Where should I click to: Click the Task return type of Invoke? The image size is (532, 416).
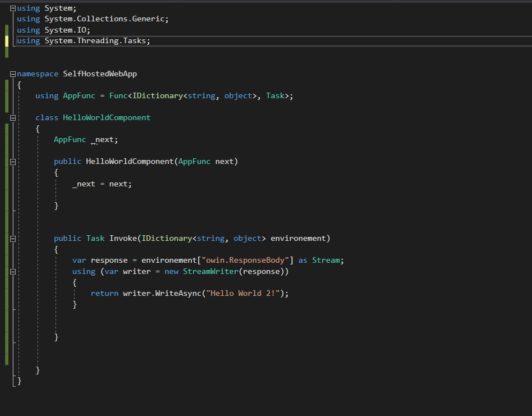click(x=95, y=239)
